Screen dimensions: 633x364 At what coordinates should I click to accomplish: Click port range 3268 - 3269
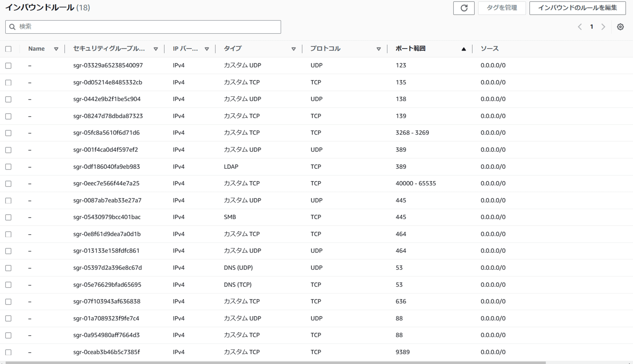412,133
